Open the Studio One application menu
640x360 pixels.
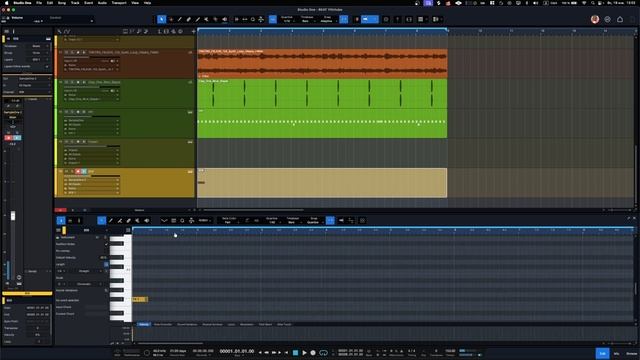pos(22,3)
